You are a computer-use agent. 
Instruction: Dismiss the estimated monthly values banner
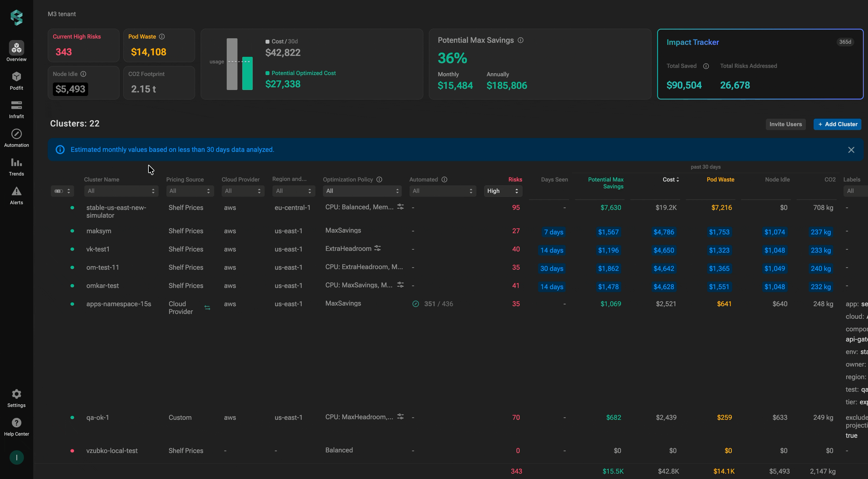click(x=851, y=150)
